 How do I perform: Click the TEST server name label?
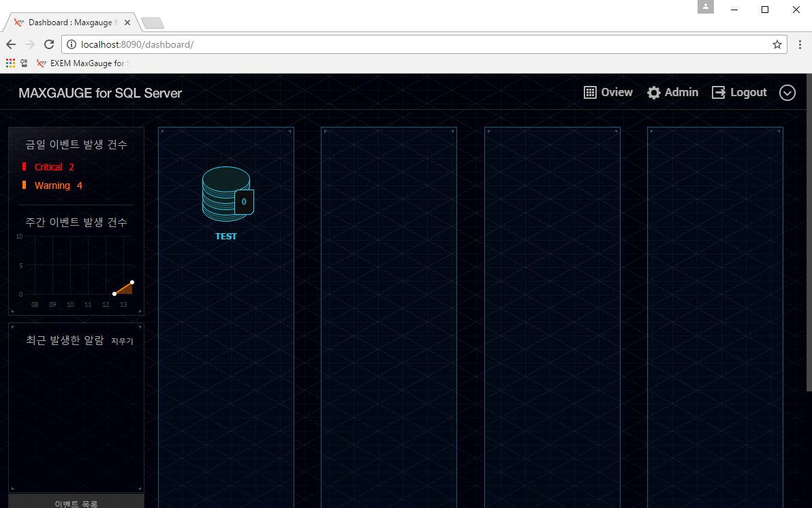225,237
